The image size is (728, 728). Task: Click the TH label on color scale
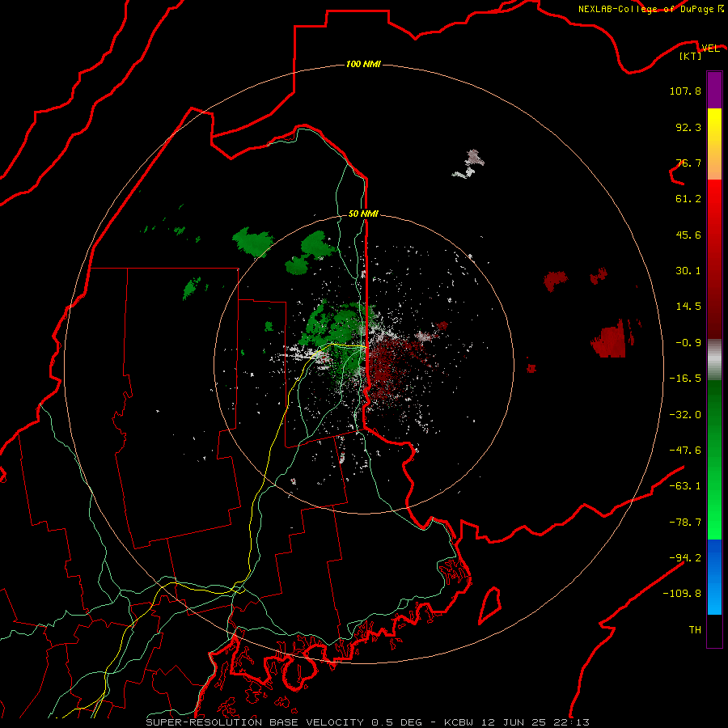point(695,629)
